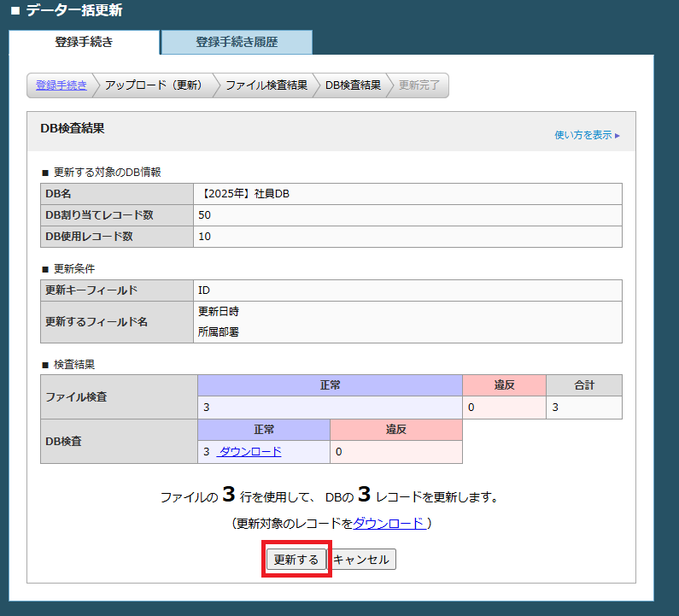Select the 【2025年】社員DB name cell
This screenshot has height=616, width=679.
point(407,194)
